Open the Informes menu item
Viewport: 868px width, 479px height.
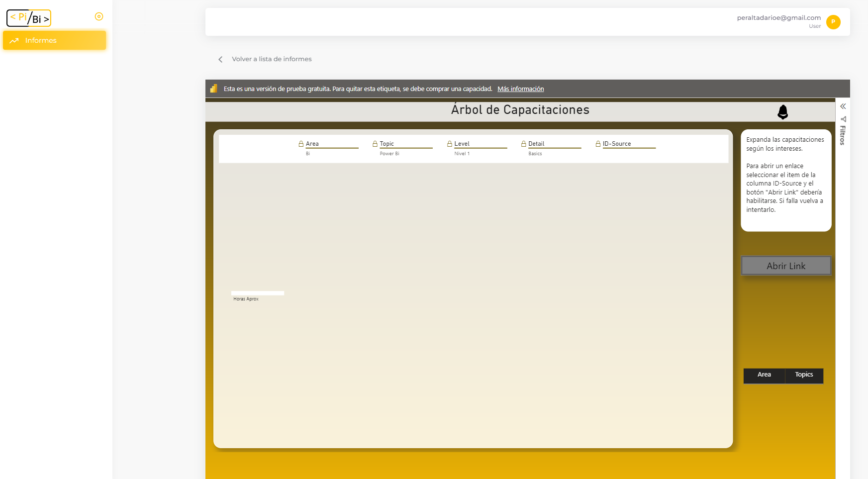pos(54,40)
